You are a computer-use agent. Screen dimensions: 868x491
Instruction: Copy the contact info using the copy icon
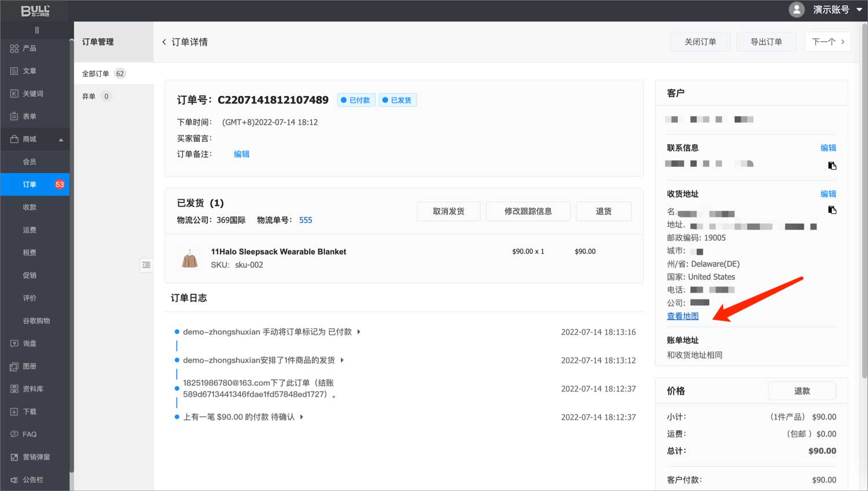(832, 166)
